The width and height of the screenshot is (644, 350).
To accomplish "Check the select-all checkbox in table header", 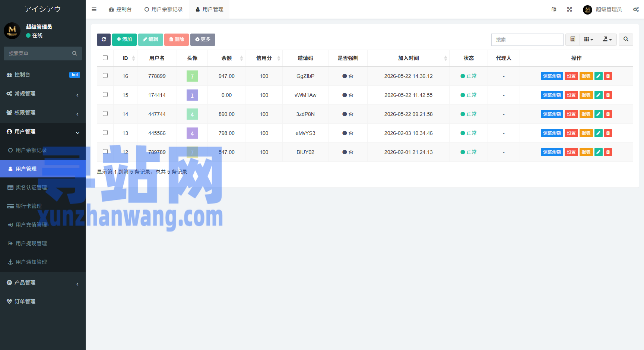I will 105,58.
